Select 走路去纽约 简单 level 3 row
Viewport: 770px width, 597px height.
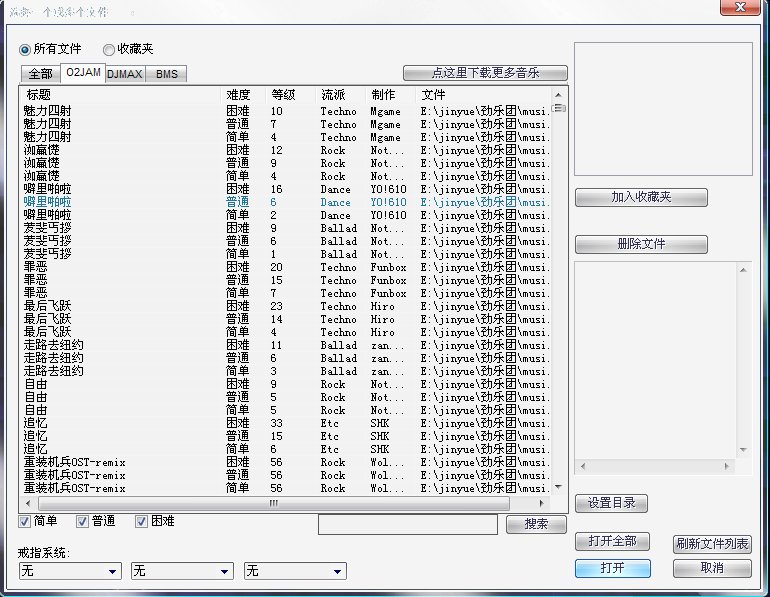[x=286, y=371]
